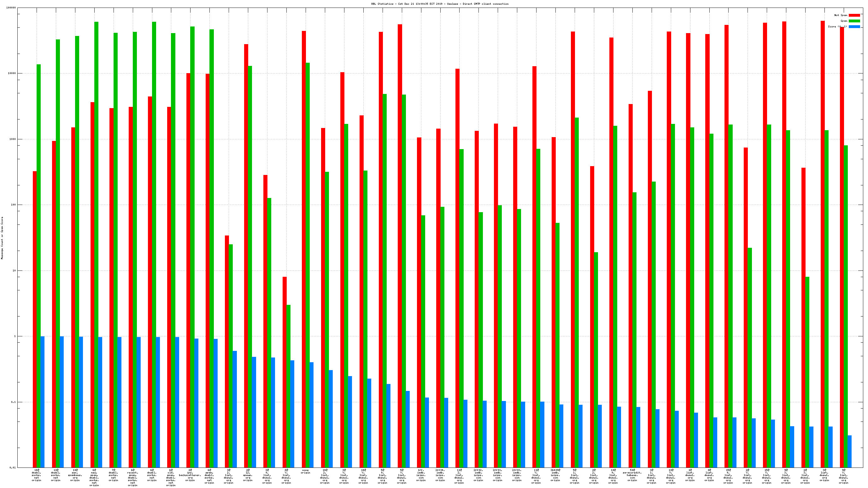868x488 pixels.
Task: Click the 100000 tick on the y-axis
Action: pos(11,8)
